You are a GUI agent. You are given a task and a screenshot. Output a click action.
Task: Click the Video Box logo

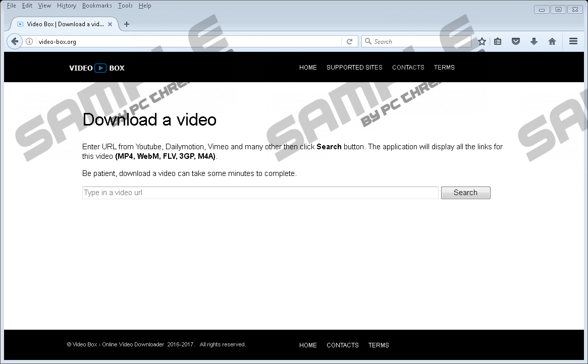(x=97, y=68)
